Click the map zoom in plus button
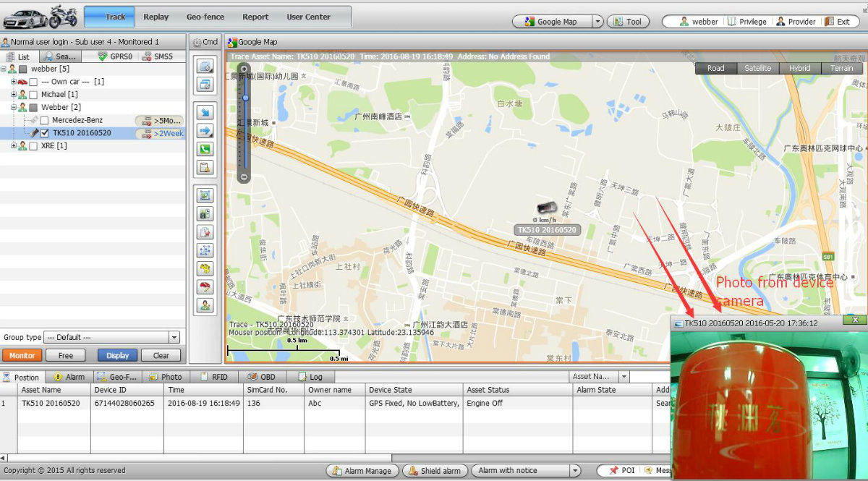Screen dimensions: 868x481 pyautogui.click(x=244, y=69)
